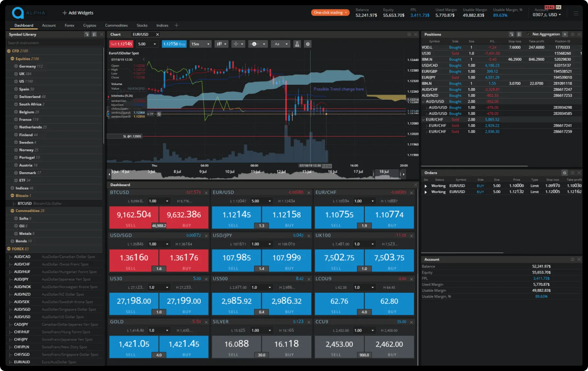Image resolution: width=588 pixels, height=371 pixels.
Task: Switch to the Forex tab
Action: [x=69, y=25]
